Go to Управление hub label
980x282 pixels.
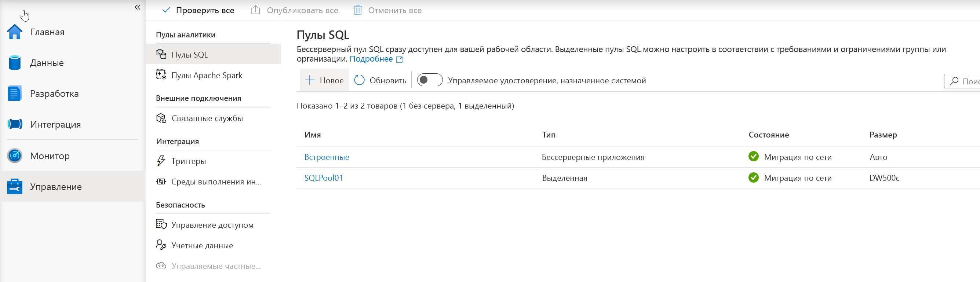[56, 187]
